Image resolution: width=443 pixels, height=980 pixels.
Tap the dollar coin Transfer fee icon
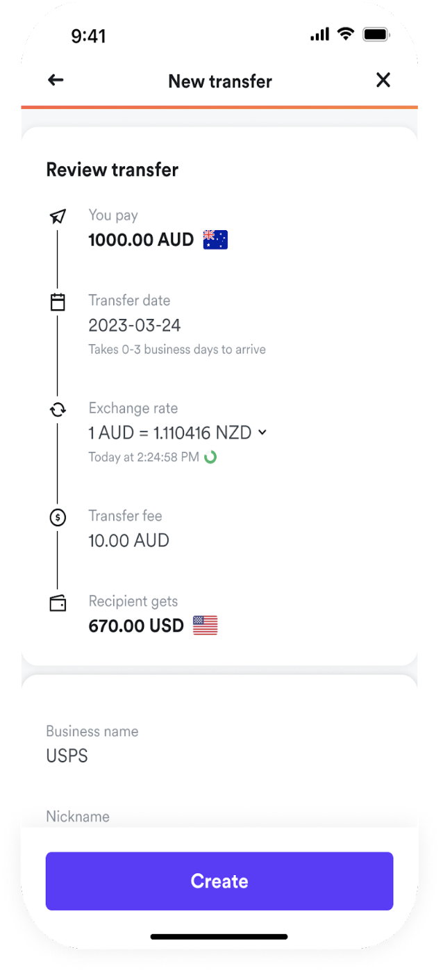(58, 518)
